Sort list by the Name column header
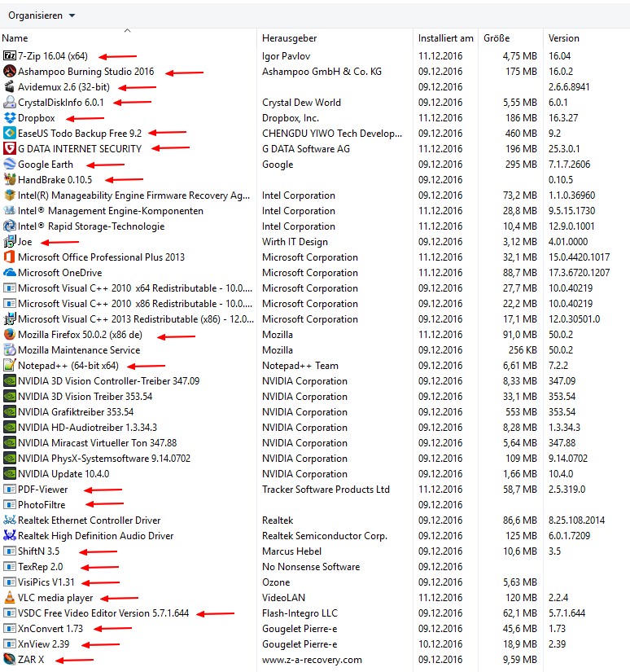Viewport: 630px width, 672px height. tap(15, 38)
